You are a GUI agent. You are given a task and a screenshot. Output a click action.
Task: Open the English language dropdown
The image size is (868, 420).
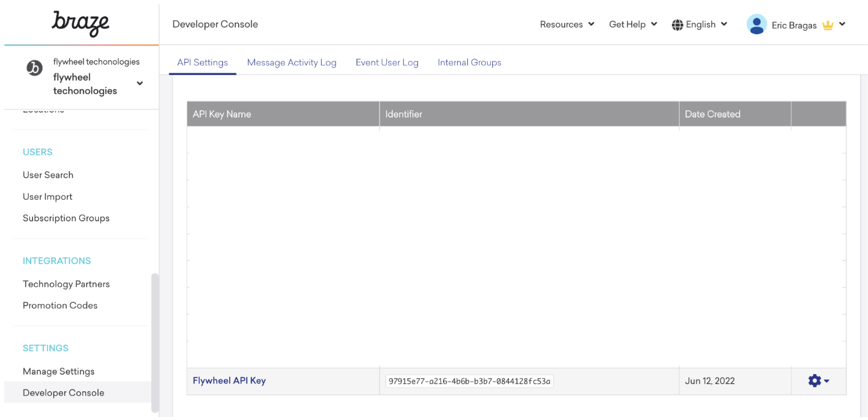(707, 24)
